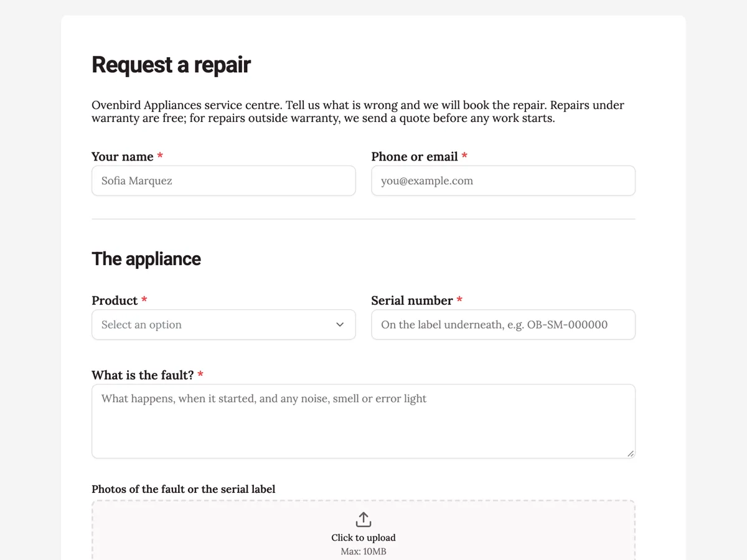Image resolution: width=747 pixels, height=560 pixels.
Task: Click the 'Request a repair' heading
Action: 171,65
